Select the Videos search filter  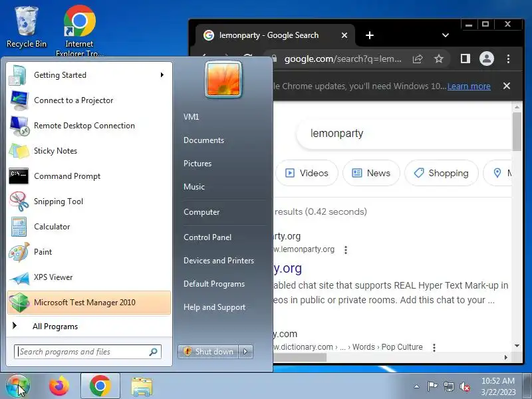coord(307,173)
